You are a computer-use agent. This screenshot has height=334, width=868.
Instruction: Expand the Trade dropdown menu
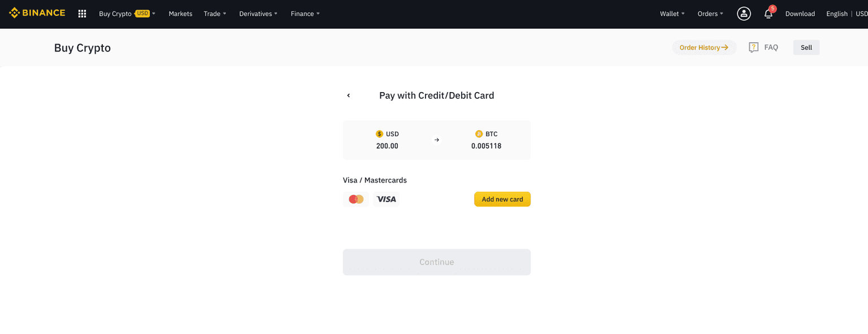coord(215,14)
